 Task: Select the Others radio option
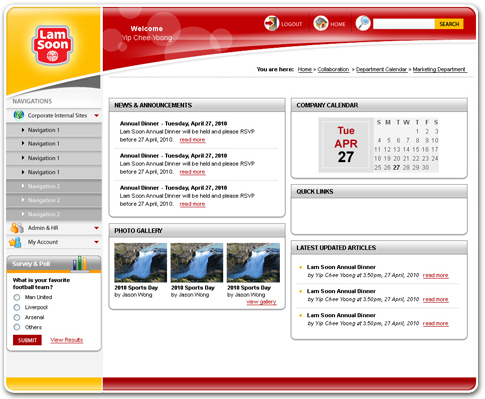pos(17,327)
